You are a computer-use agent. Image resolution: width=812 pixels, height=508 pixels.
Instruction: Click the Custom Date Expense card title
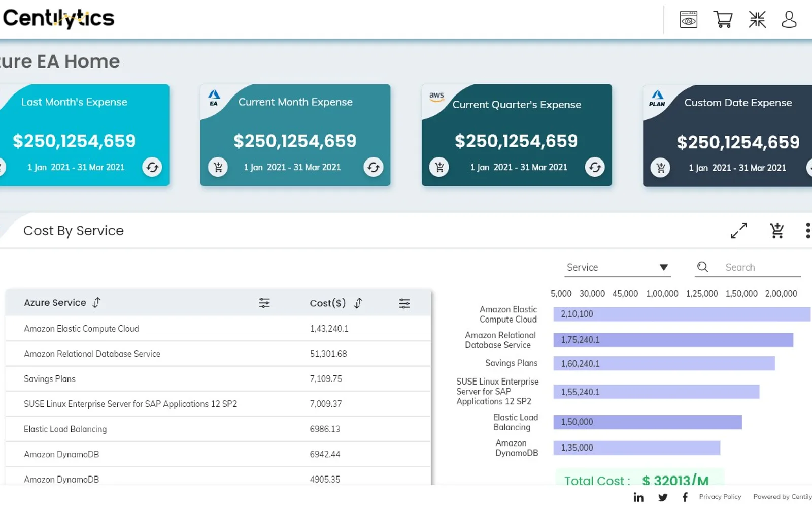tap(738, 103)
